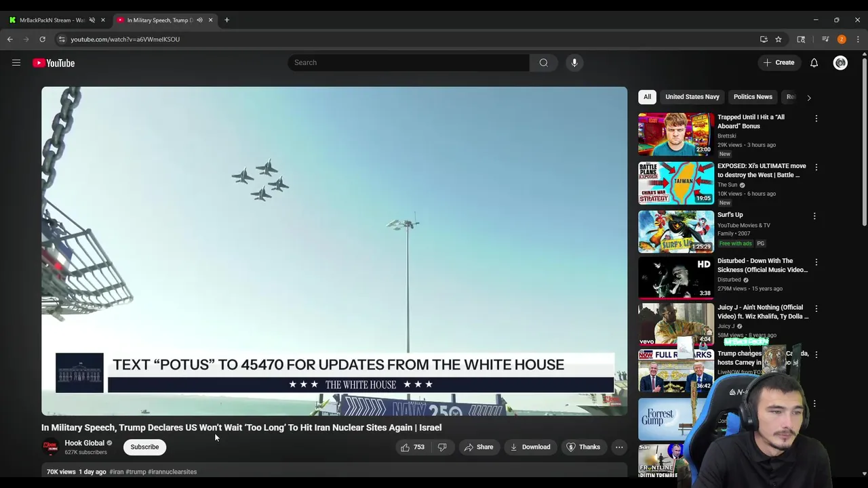
Task: Click the video player frame
Action: click(334, 251)
